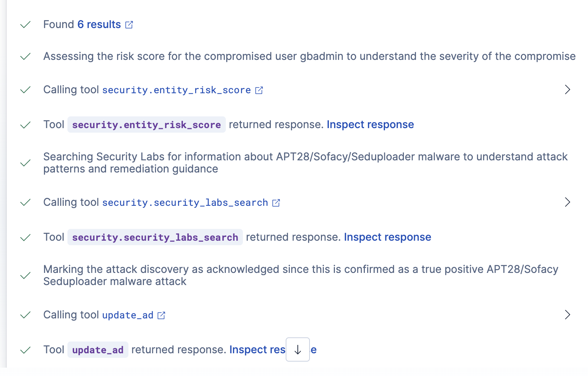588x376 pixels.
Task: Click checkmark beside Searching Security Labs step
Action: click(x=25, y=163)
